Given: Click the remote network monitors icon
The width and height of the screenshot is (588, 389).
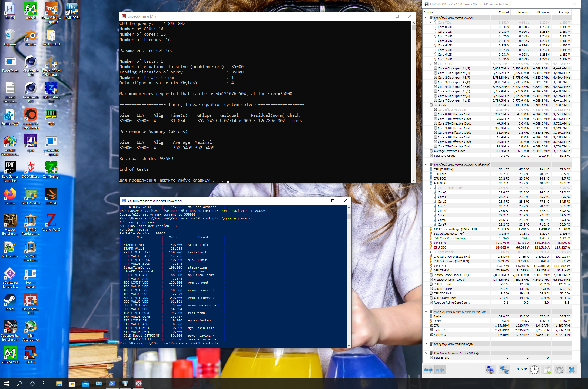Looking at the screenshot, I should tap(504, 370).
